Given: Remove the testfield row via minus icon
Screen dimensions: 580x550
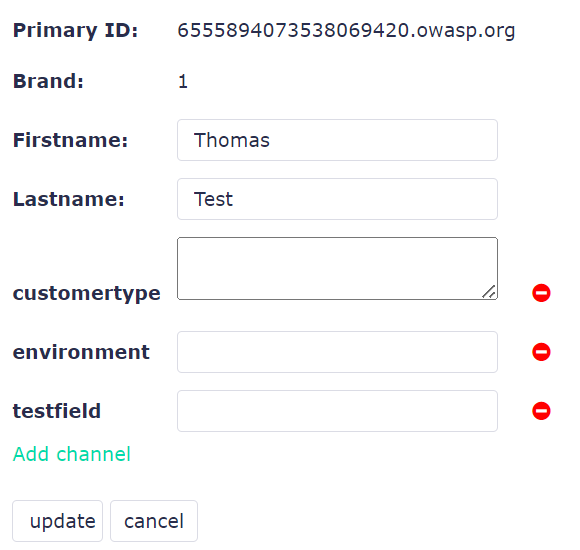Looking at the screenshot, I should pos(541,411).
